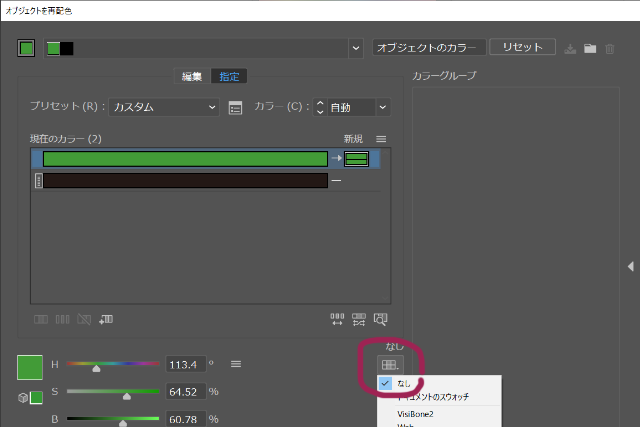
Task: Choose ドキュメントのスウォッチ from the list
Action: (x=432, y=397)
